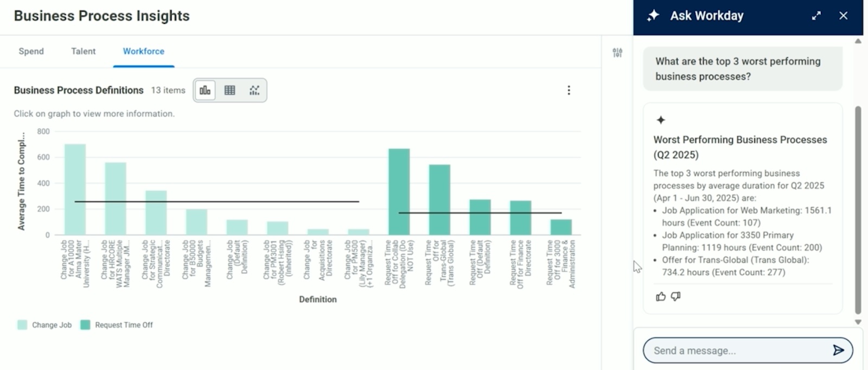The width and height of the screenshot is (868, 370).
Task: Switch to the table view icon
Action: click(229, 90)
